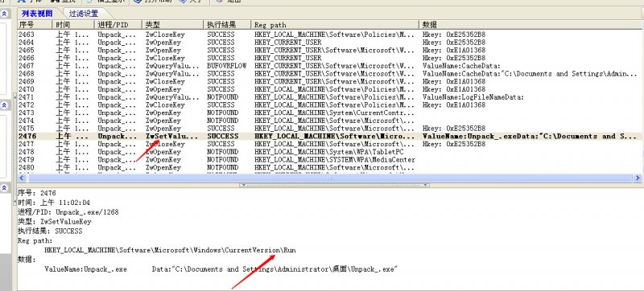The height and width of the screenshot is (291, 644).
Task: Sort by the 数据 column header
Action: (x=531, y=25)
